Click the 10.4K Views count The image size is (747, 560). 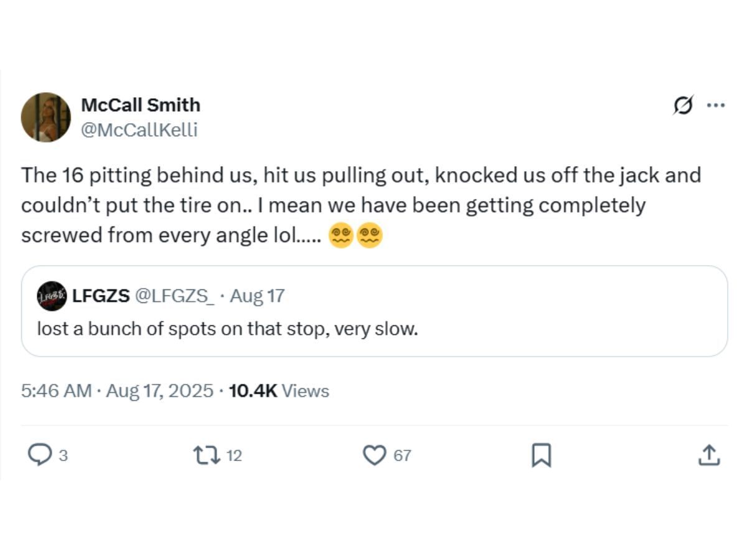coord(279,391)
